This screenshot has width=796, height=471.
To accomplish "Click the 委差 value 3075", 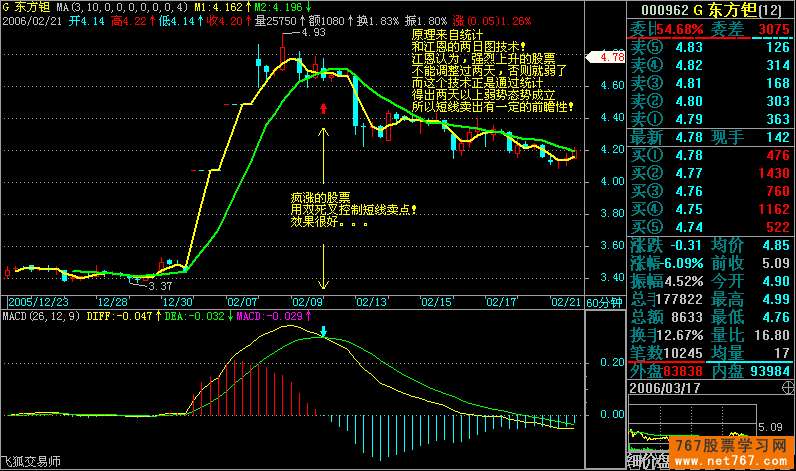I will [774, 29].
